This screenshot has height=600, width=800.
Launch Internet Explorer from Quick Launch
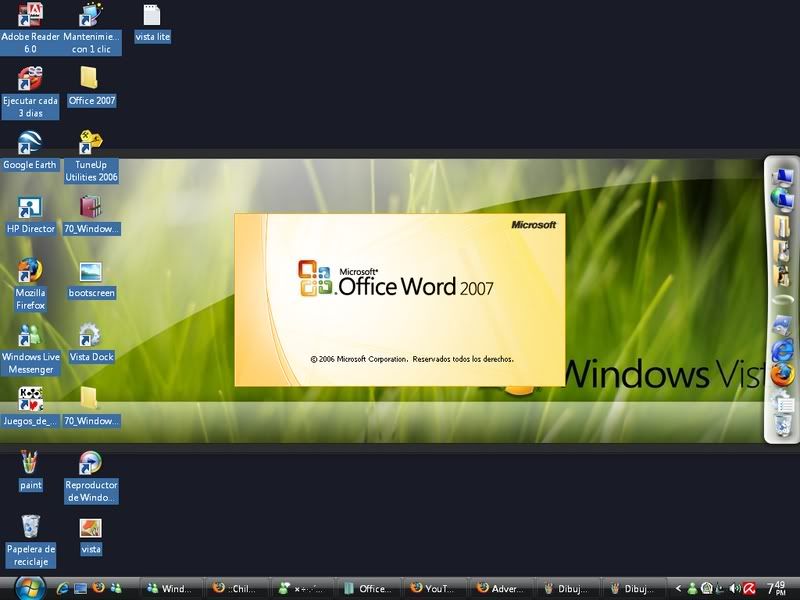coord(63,588)
